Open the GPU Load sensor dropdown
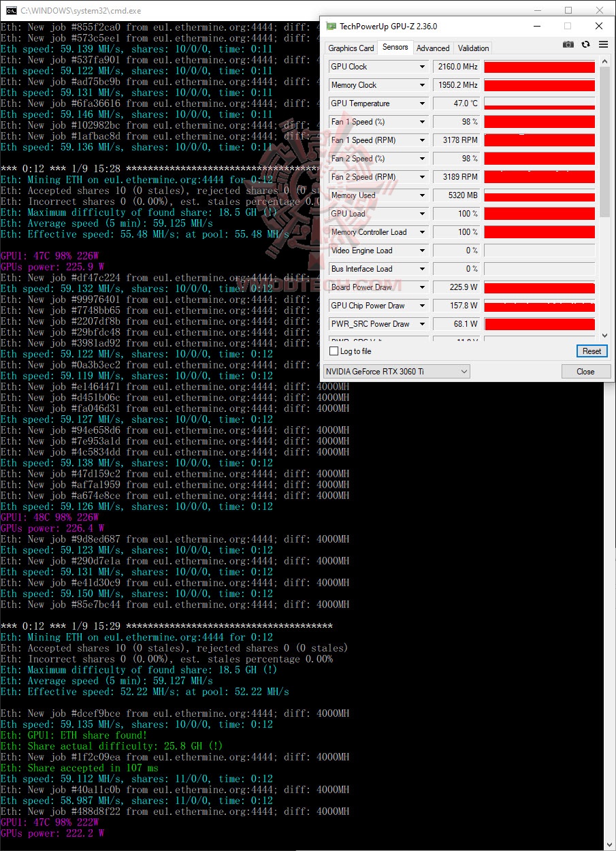 (422, 214)
